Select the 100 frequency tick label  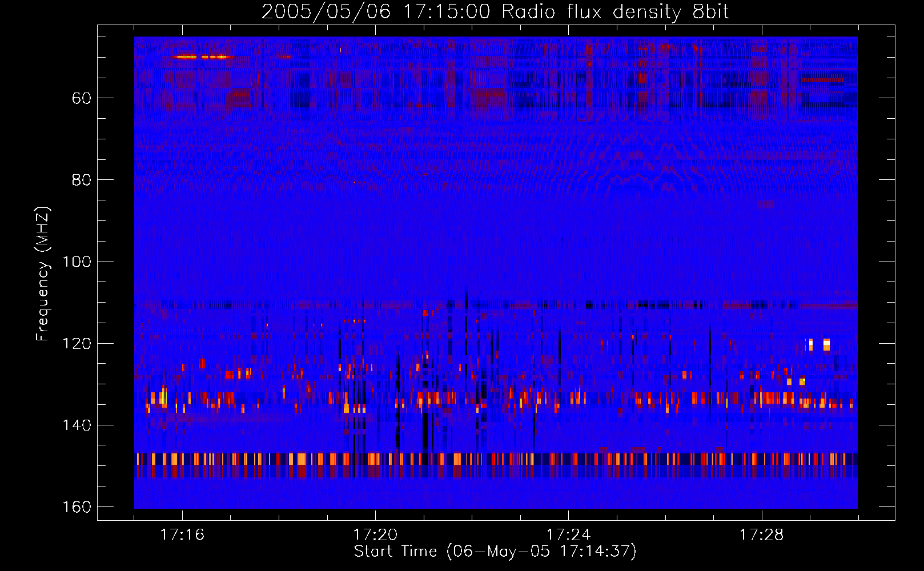click(x=77, y=262)
